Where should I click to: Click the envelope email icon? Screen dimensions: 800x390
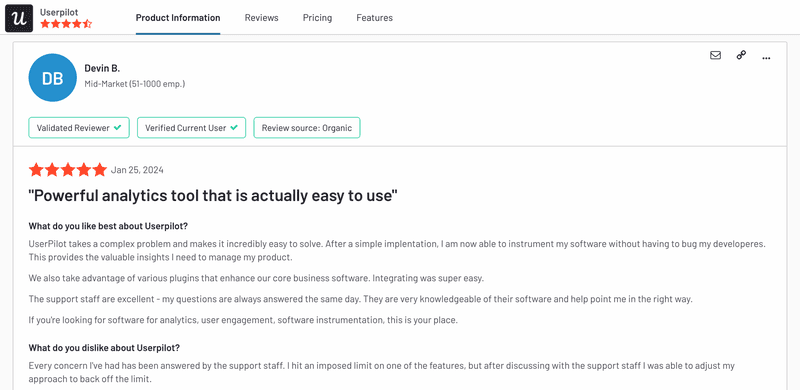tap(715, 55)
